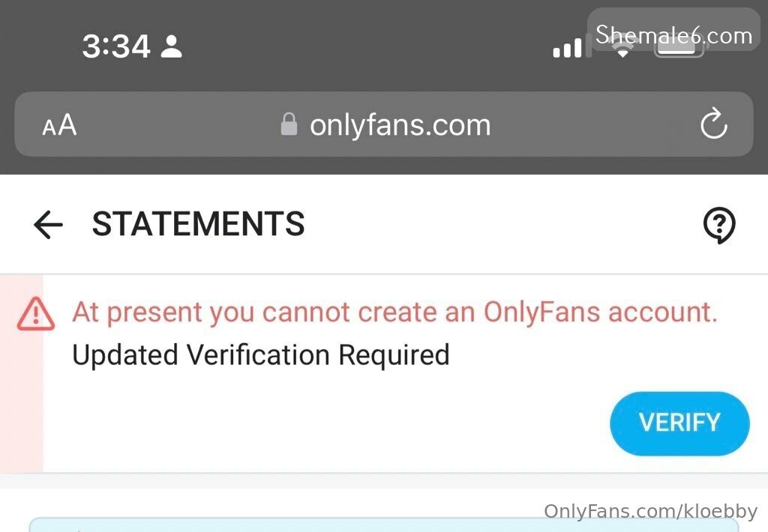This screenshot has height=532, width=768.
Task: Tap the padlock icon in address bar
Action: [289, 124]
